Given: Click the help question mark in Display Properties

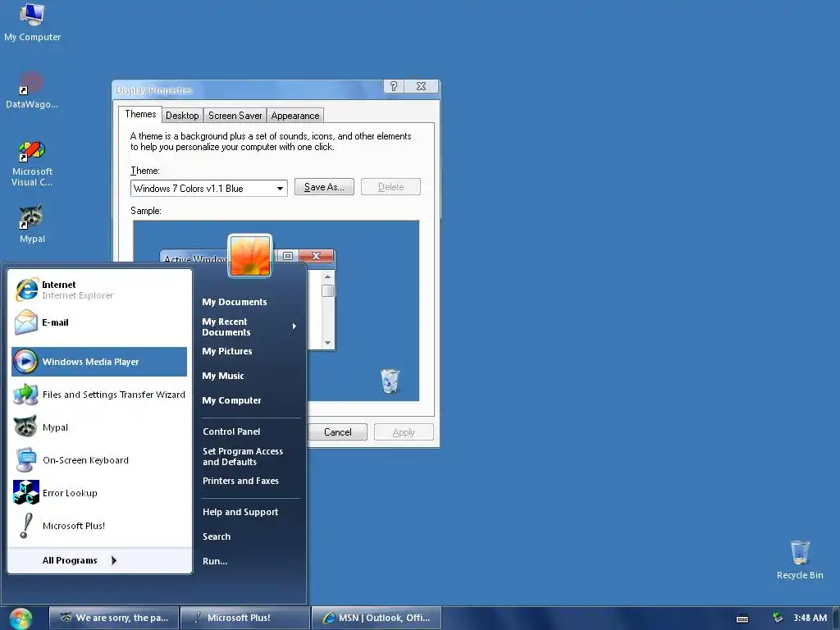Looking at the screenshot, I should [394, 86].
